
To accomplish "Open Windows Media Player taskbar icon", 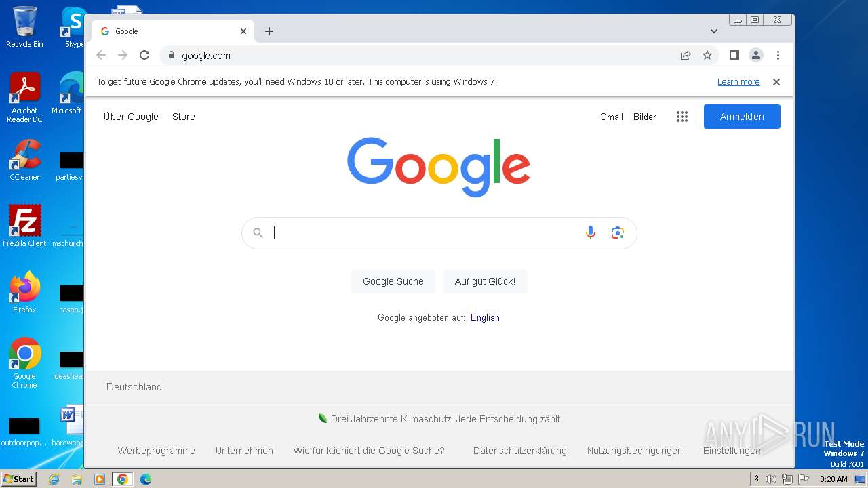I will 100,479.
